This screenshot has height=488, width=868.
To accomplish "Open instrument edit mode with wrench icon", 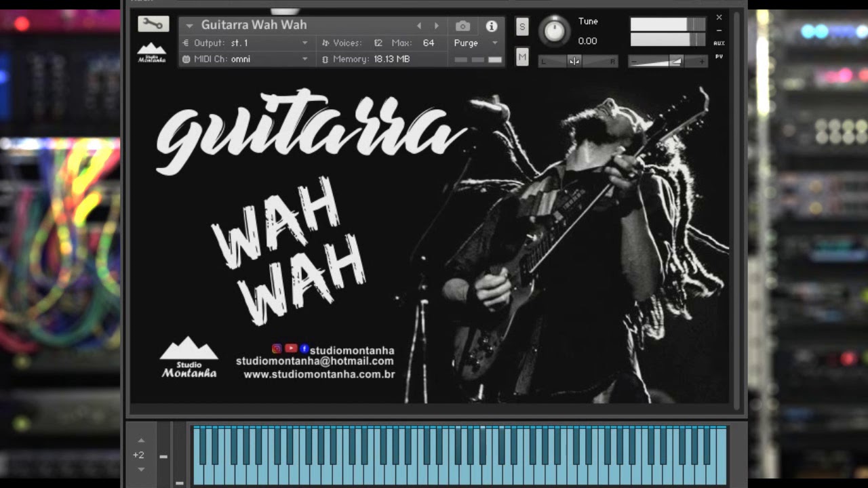I will pos(153,24).
